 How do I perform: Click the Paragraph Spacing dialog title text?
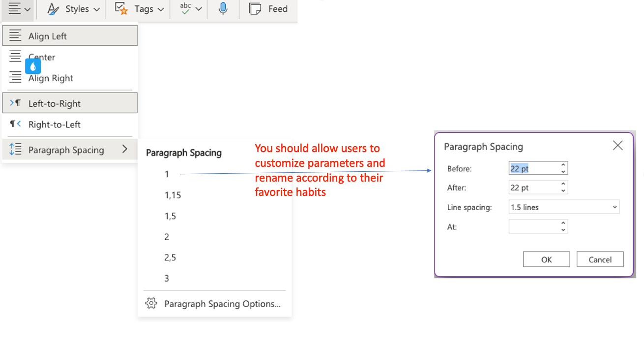point(483,147)
